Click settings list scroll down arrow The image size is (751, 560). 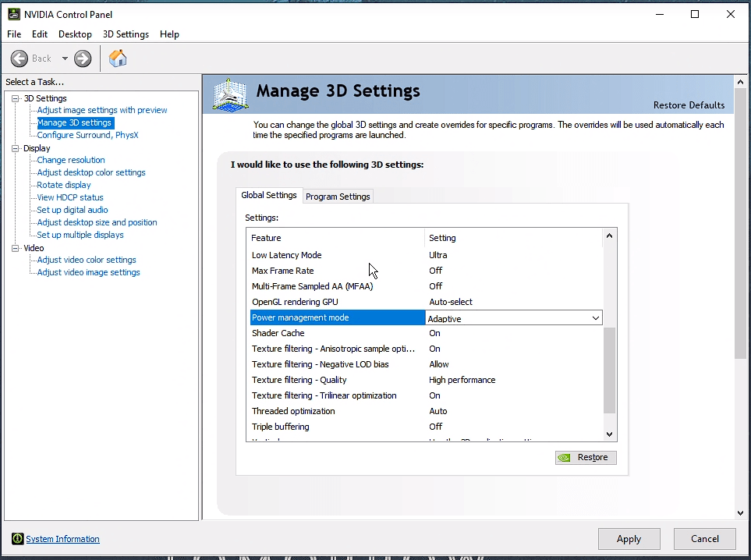tap(609, 434)
